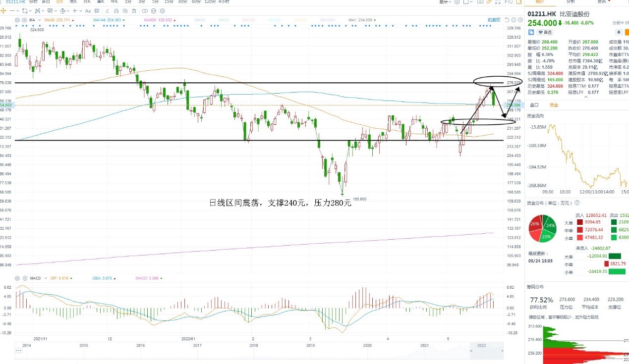Viewport: 629px width, 364px height.
Task: Switch to the 资金 capital tab
Action: [554, 105]
